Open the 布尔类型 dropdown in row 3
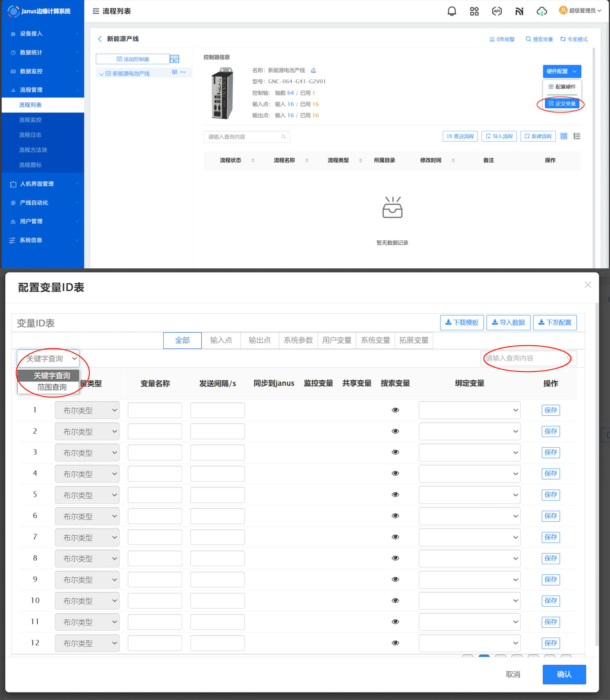The image size is (610, 700). [87, 453]
